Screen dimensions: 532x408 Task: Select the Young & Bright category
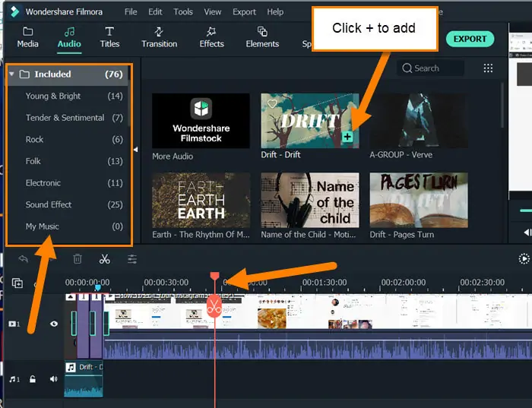[69, 96]
